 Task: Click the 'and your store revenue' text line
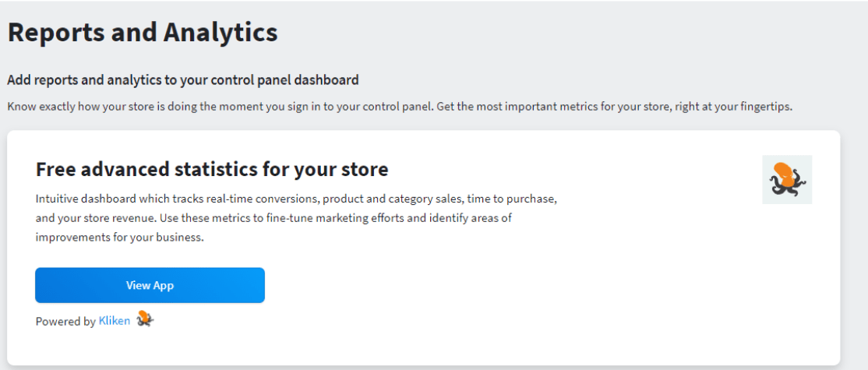tap(273, 218)
